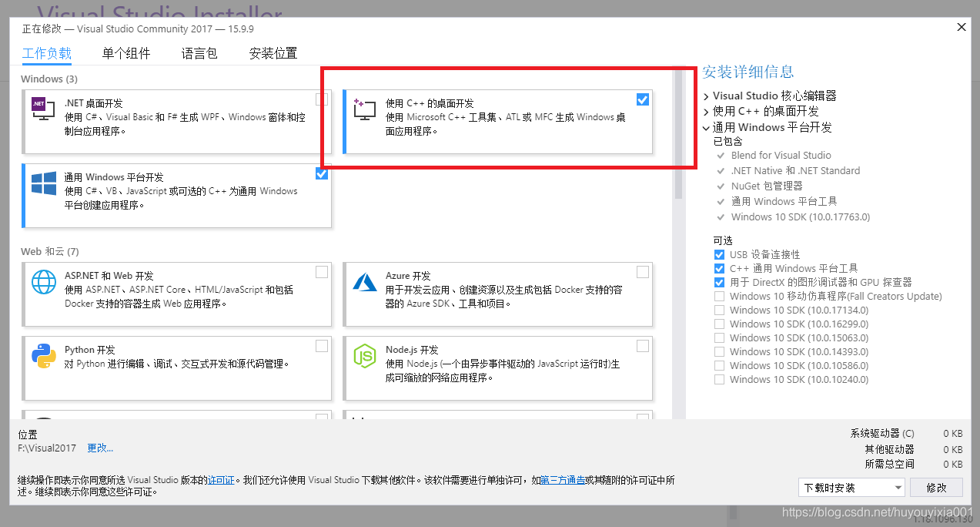Open the 下载时安装 dropdown
Image resolution: width=980 pixels, height=527 pixels.
pos(852,488)
